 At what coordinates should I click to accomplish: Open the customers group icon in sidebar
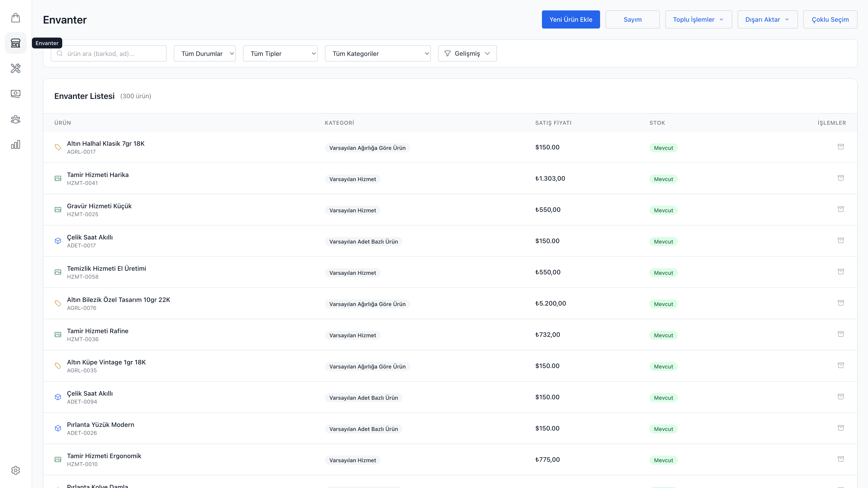click(x=15, y=119)
